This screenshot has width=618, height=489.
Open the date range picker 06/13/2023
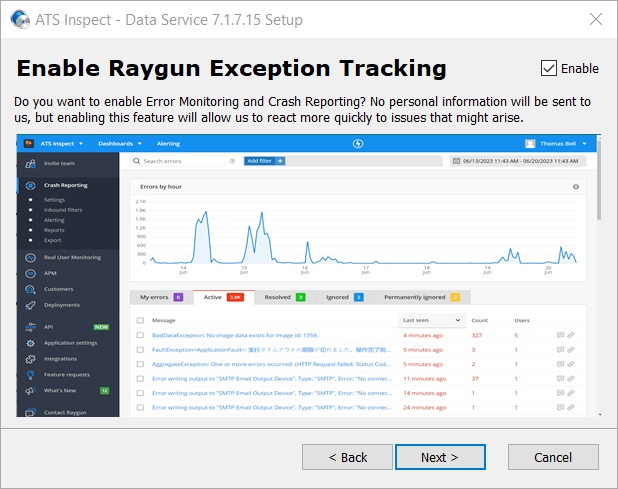tap(518, 161)
